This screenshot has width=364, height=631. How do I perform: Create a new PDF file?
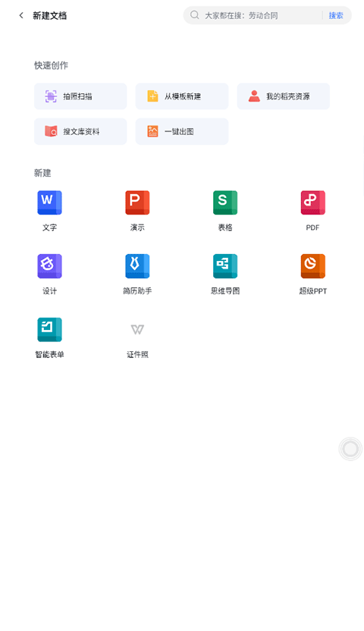coord(312,211)
